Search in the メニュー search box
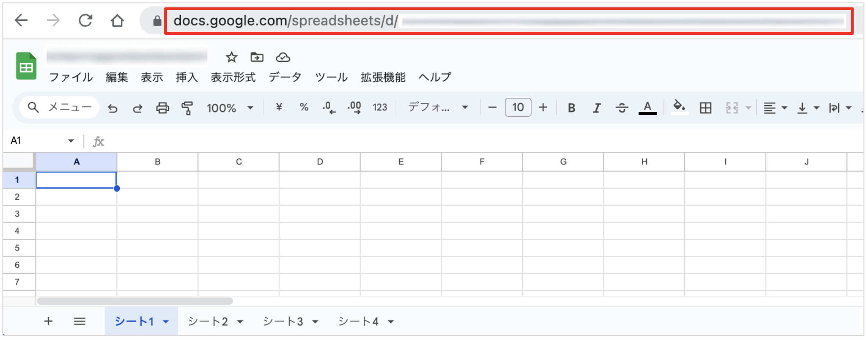868x340 pixels. 59,108
